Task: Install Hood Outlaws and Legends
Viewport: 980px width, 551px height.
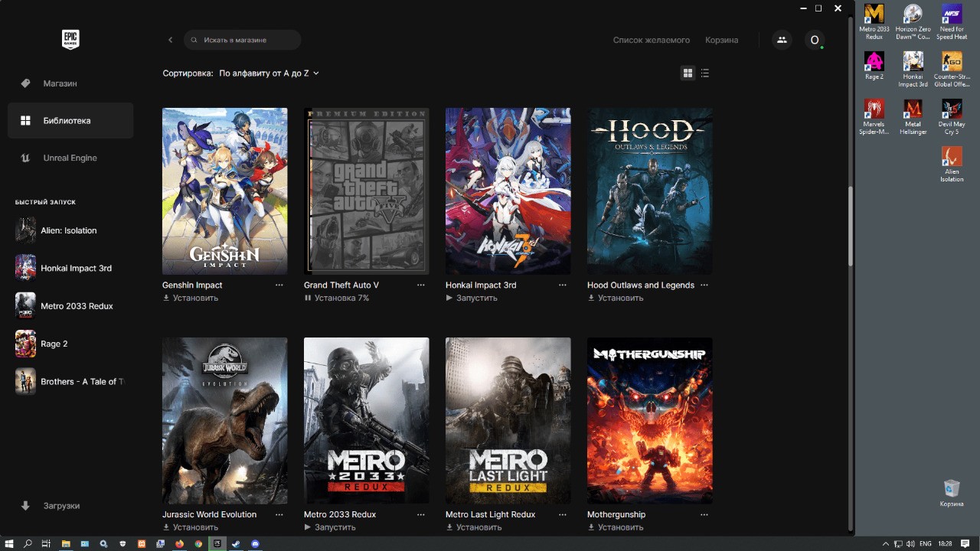Action: click(x=616, y=298)
